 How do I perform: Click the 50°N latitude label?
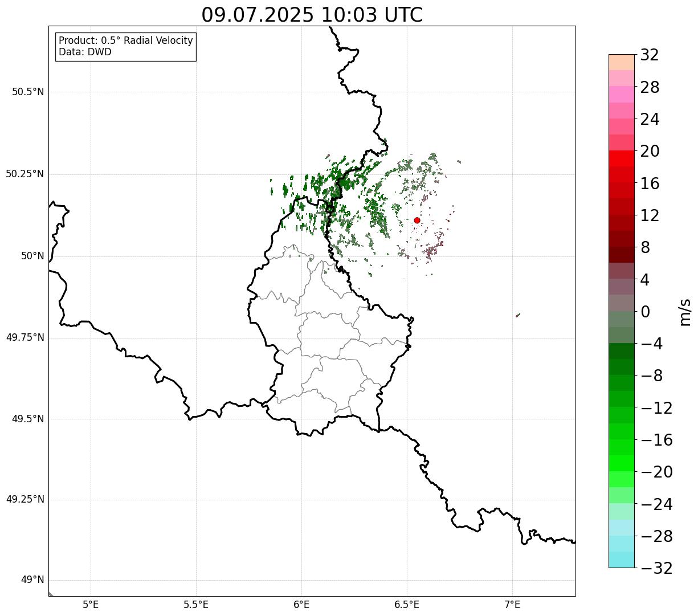click(32, 256)
